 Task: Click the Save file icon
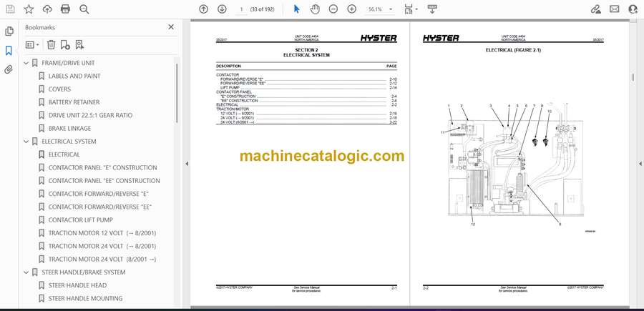coord(10,9)
